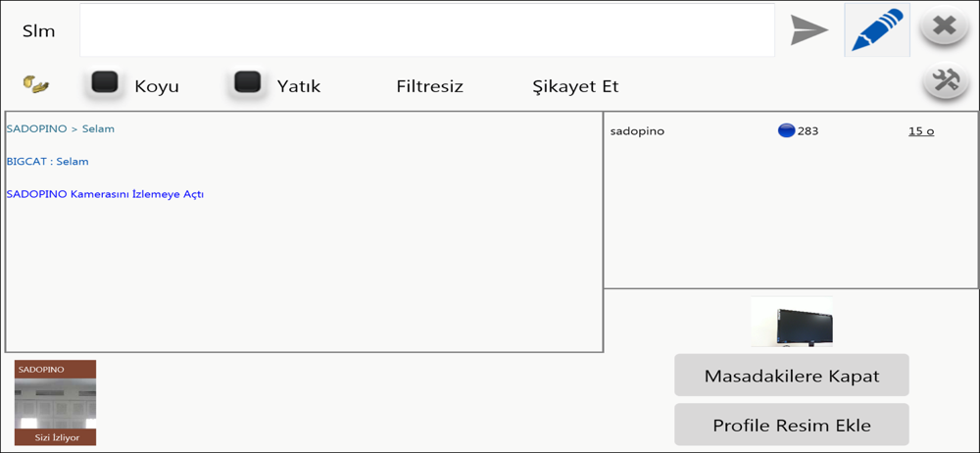Click the Profile Resim Ekle button

[791, 425]
